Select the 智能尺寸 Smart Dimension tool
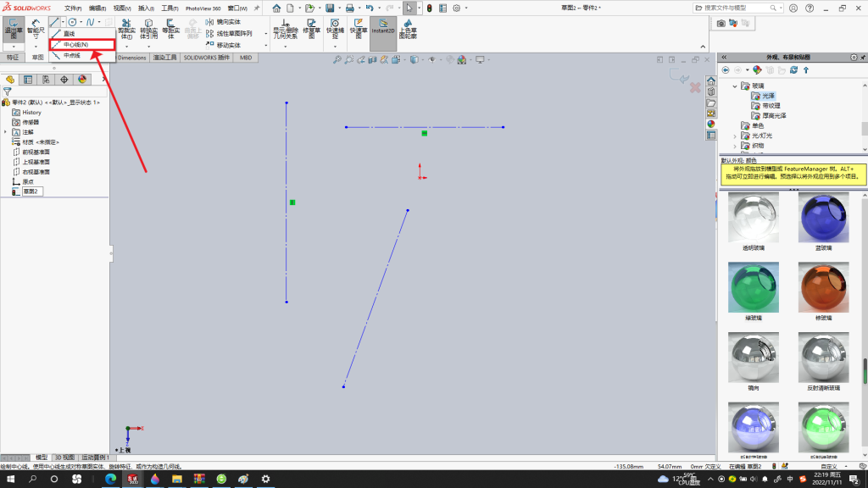Image resolution: width=868 pixels, height=488 pixels. point(36,30)
